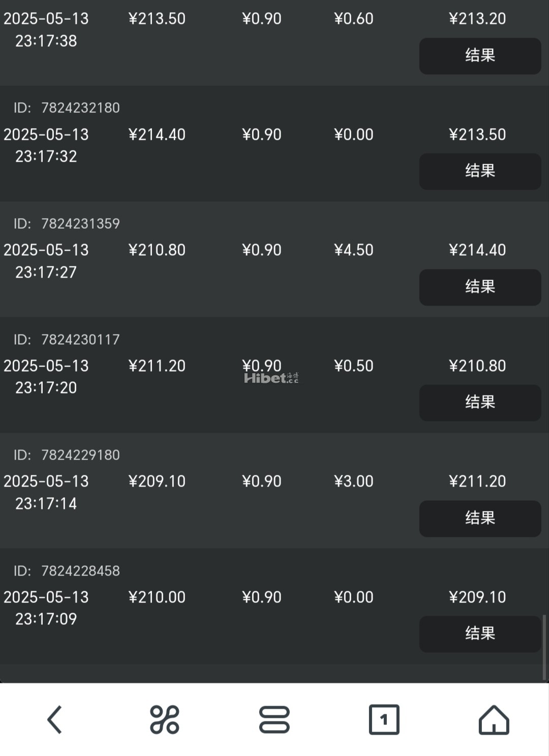This screenshot has width=549, height=756.
Task: Select the 23:17:09 timestamp
Action: pyautogui.click(x=46, y=619)
